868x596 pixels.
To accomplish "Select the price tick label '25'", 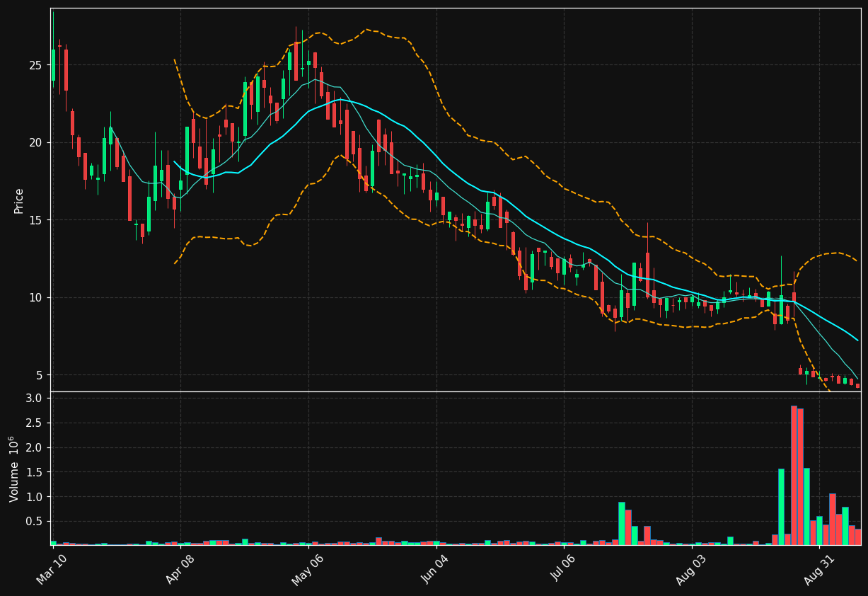I will 36,65.
